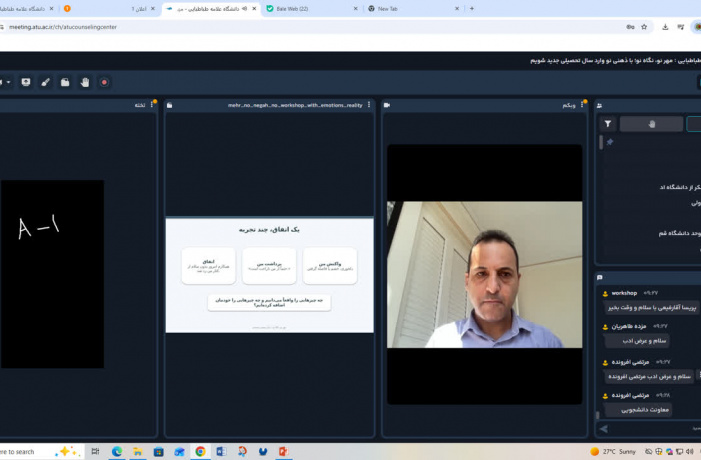Select the raised-hands tab in participants panel
Viewport: 701px width, 460px height.
(x=651, y=124)
